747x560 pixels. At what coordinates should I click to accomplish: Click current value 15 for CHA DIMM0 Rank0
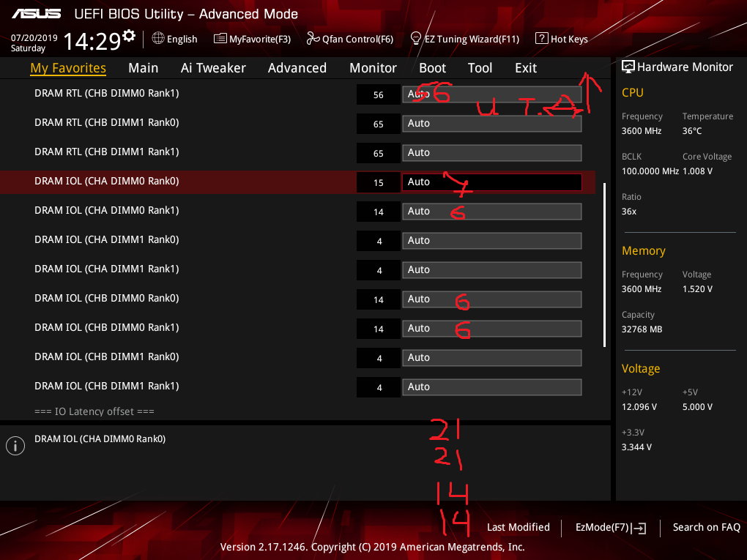coord(379,182)
